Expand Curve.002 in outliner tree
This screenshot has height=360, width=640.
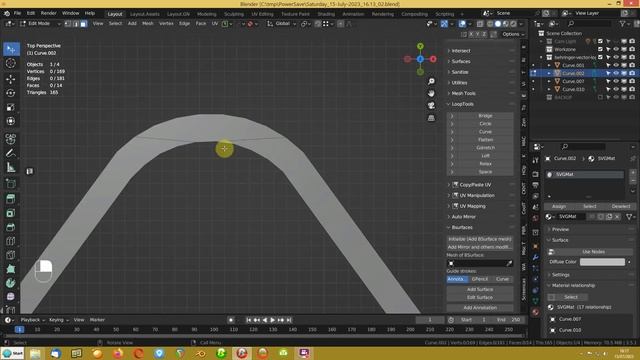[549, 73]
